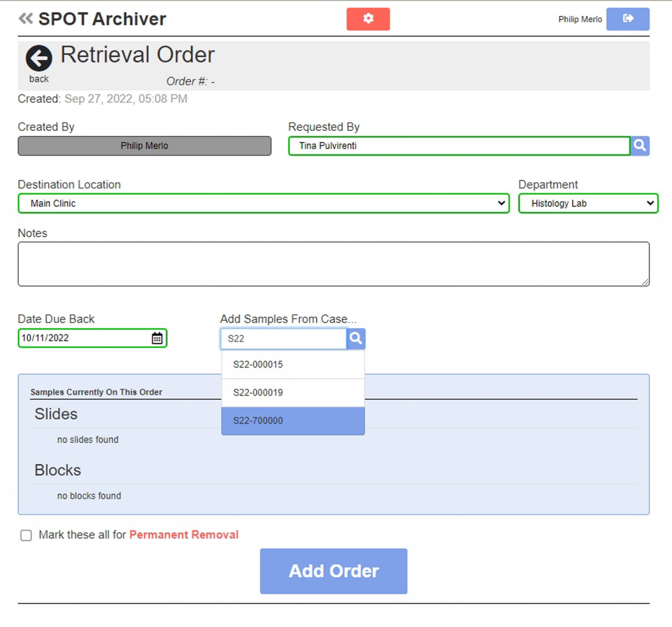Click the double-chevron collapse icon beside SPOT Archiver
Screen dimensions: 672x627
(25, 18)
